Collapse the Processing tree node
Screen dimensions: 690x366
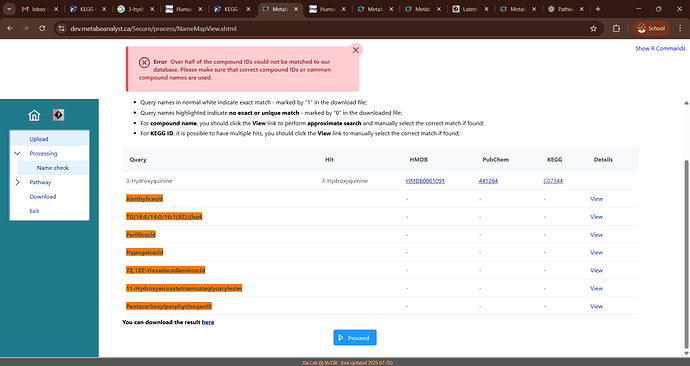(18, 153)
